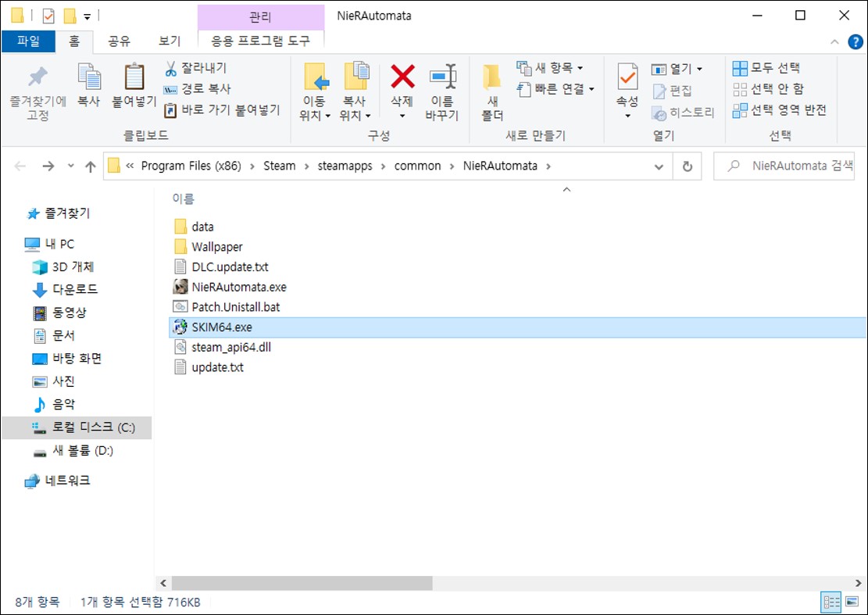Click the Properties (속성) checkmark icon
Screen dimensions: 868x615
point(627,77)
